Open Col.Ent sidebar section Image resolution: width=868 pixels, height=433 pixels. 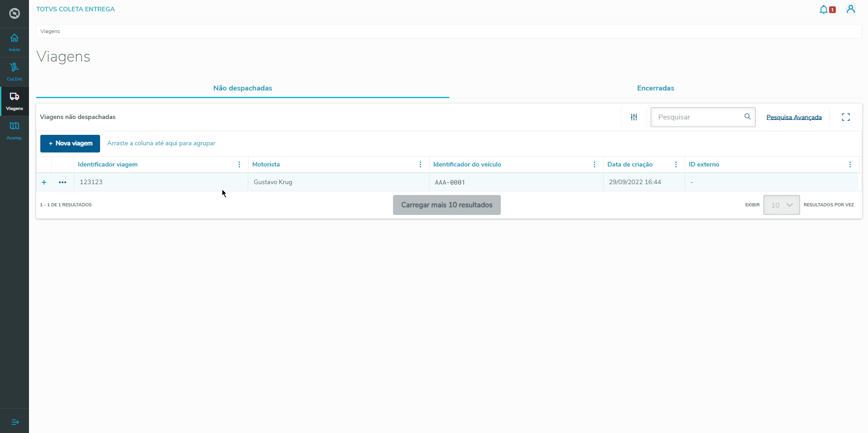pyautogui.click(x=14, y=72)
